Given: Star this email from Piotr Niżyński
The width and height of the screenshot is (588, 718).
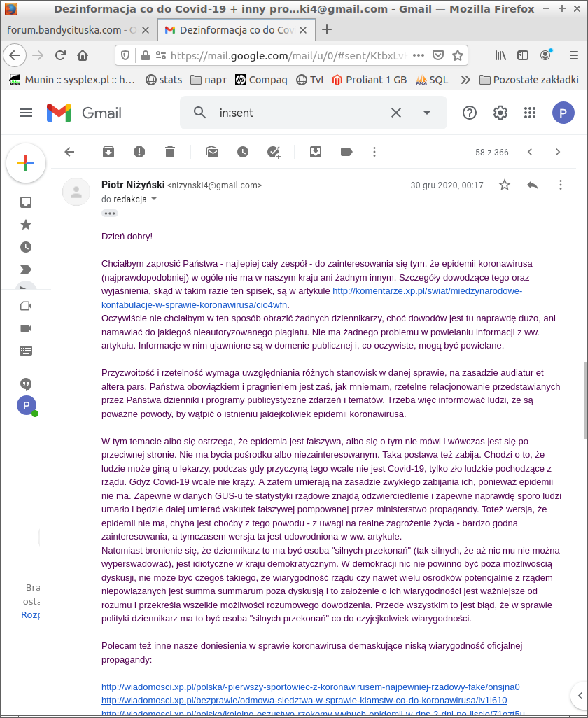Looking at the screenshot, I should (505, 185).
